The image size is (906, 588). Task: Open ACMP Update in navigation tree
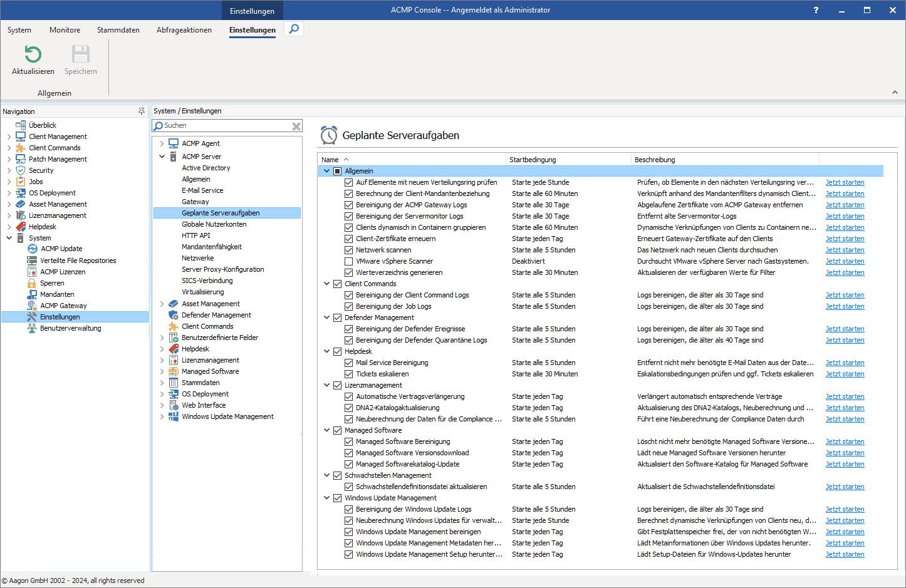tap(61, 249)
